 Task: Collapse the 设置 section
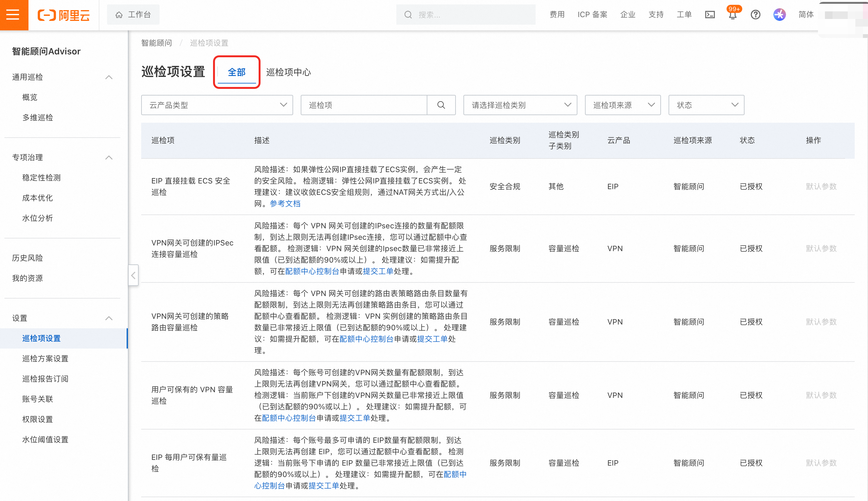[109, 318]
